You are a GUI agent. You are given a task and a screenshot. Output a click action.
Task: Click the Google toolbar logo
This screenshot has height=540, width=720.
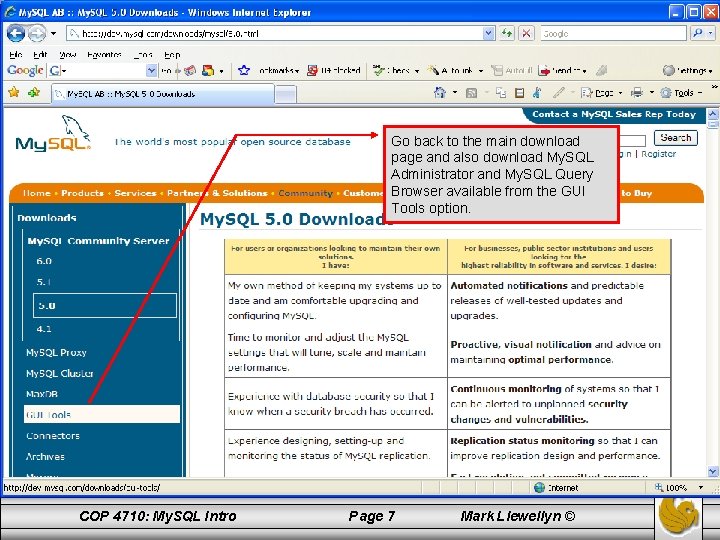tap(25, 70)
